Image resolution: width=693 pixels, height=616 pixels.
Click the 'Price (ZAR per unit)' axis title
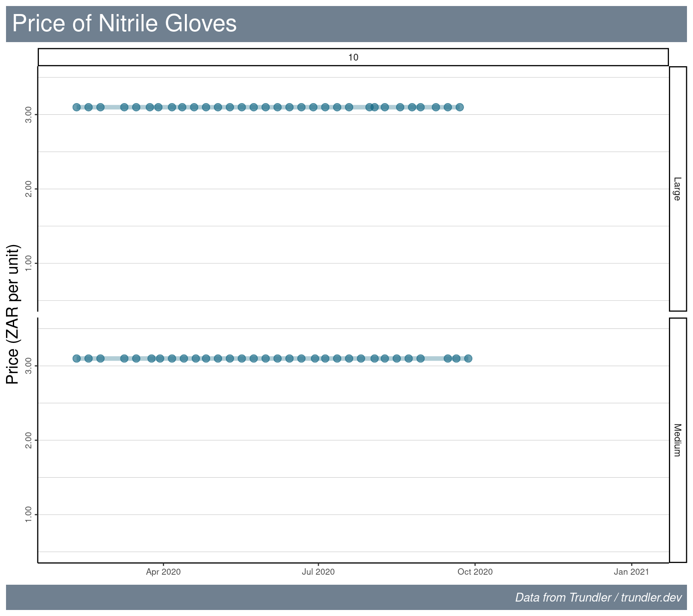click(x=13, y=314)
